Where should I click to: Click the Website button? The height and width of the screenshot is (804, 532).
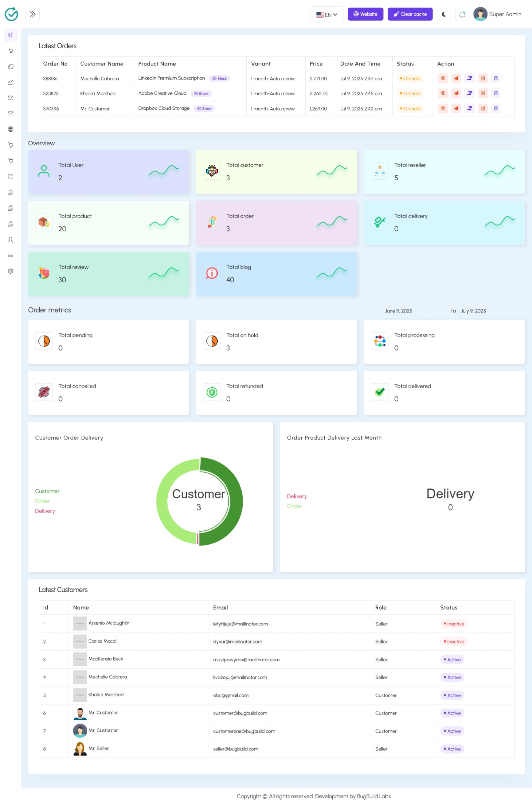coord(365,14)
